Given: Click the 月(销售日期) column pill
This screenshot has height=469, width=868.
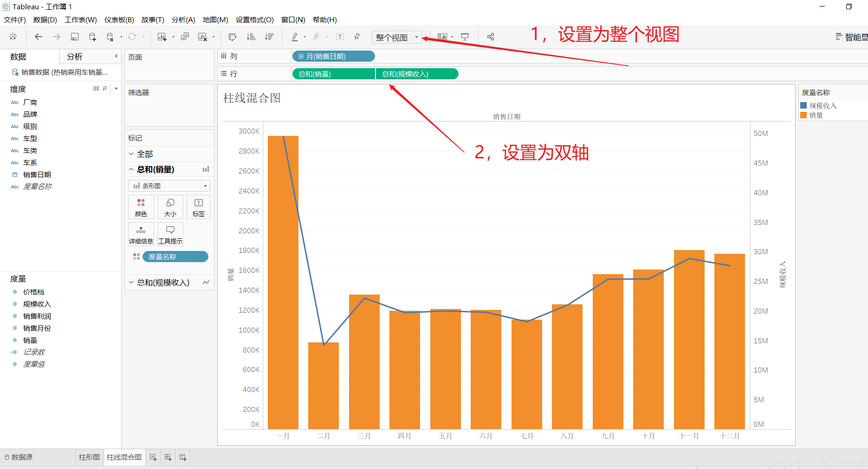Looking at the screenshot, I should [x=333, y=57].
